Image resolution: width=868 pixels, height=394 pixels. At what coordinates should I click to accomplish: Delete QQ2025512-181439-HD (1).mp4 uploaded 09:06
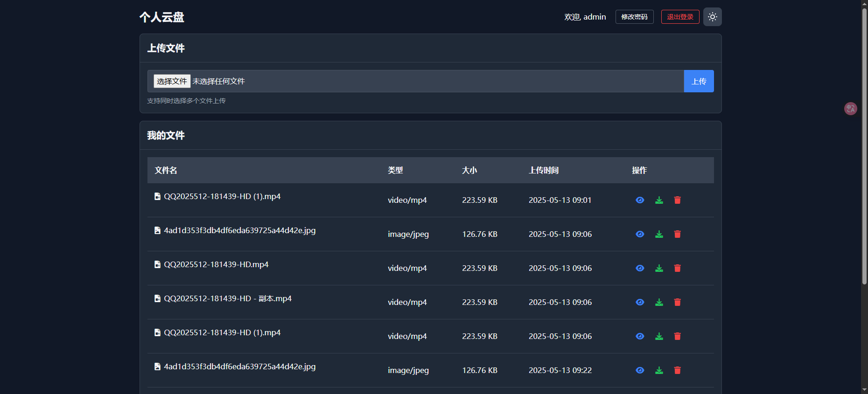point(677,336)
